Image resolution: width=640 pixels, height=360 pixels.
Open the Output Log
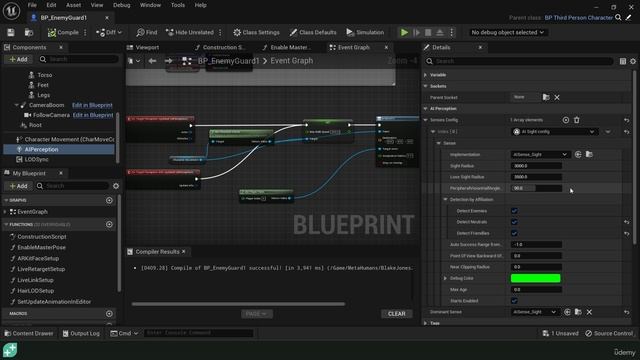tap(81, 333)
